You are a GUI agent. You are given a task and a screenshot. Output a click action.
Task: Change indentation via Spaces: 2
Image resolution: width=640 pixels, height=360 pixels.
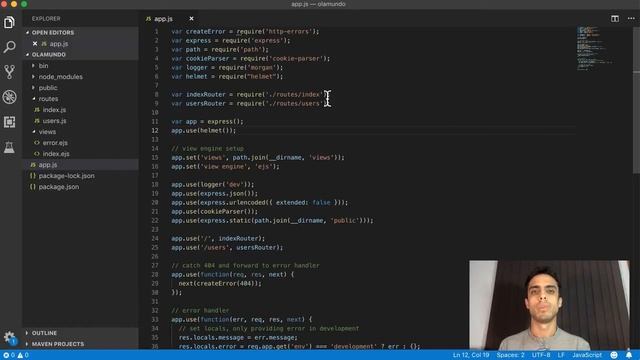(510, 355)
